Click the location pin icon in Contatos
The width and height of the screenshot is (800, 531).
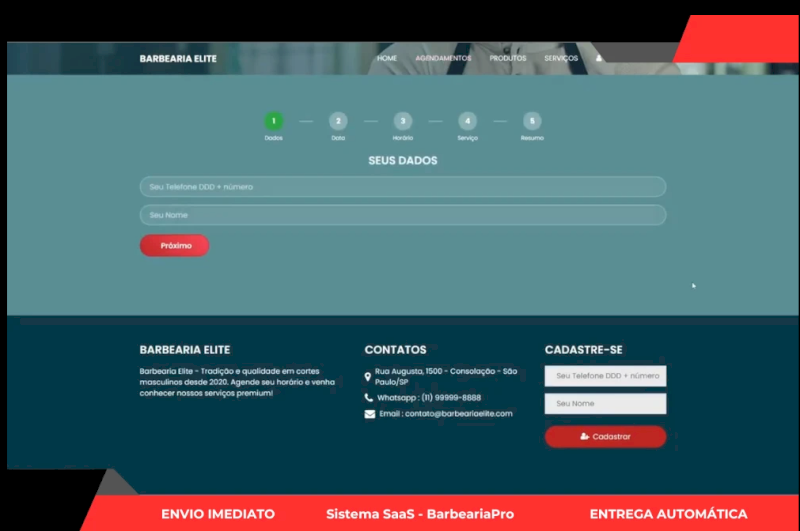click(367, 377)
